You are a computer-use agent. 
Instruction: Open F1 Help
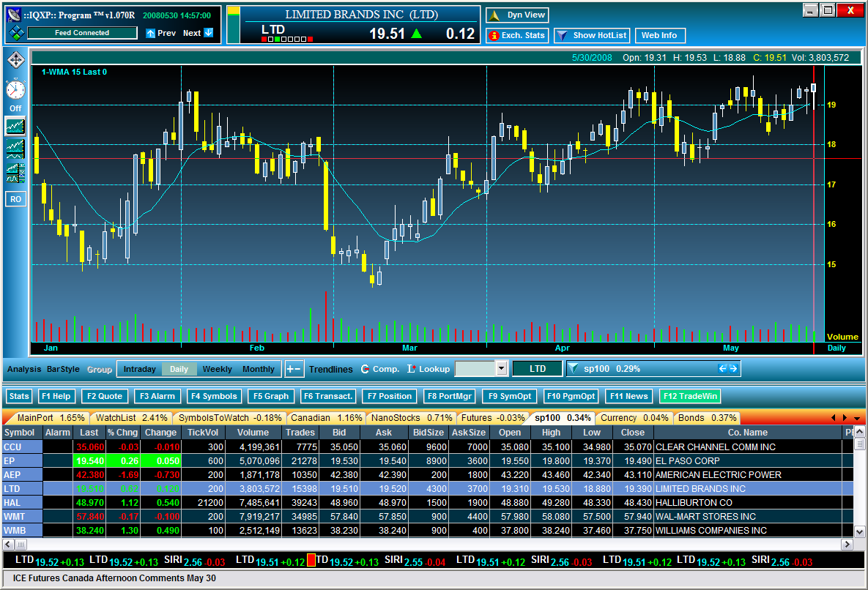[56, 396]
